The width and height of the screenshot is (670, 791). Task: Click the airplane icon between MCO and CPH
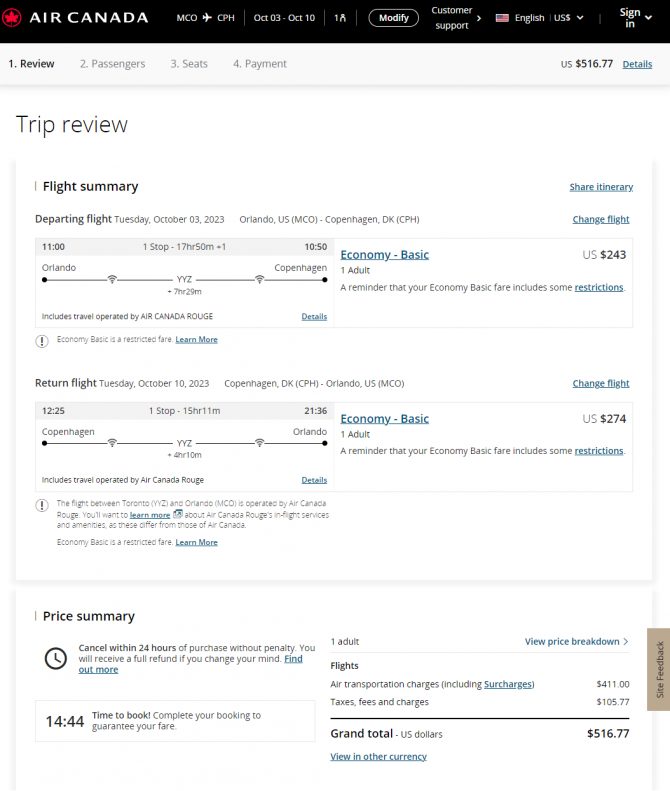point(207,18)
